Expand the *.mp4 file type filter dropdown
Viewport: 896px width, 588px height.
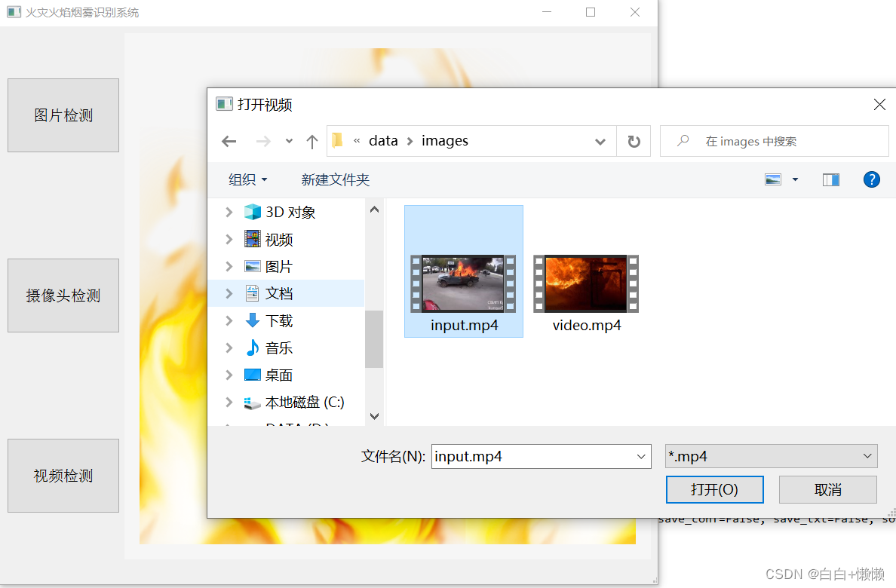pyautogui.click(x=867, y=456)
